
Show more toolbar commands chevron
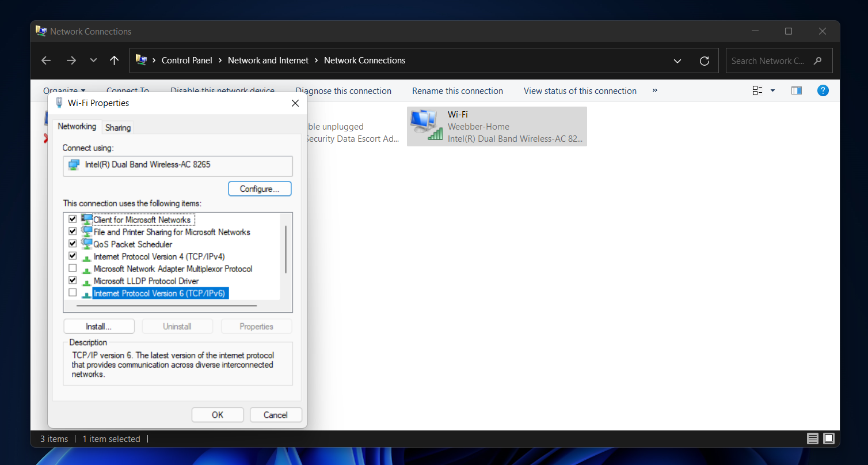coord(655,90)
